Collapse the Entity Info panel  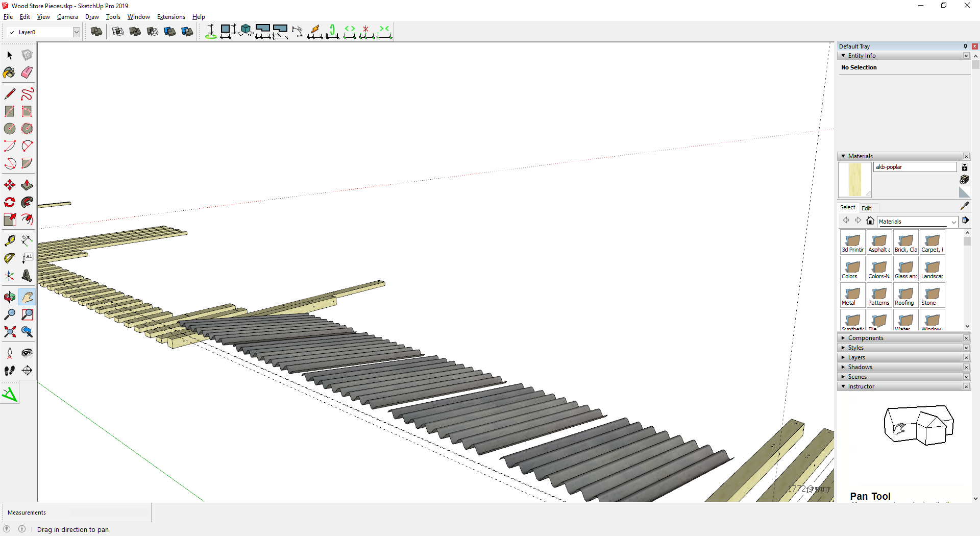(x=843, y=56)
